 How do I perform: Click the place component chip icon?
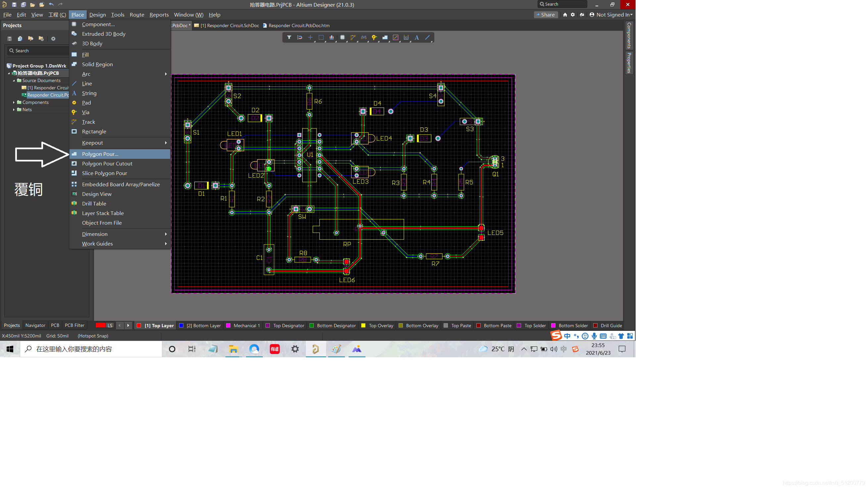click(x=342, y=37)
